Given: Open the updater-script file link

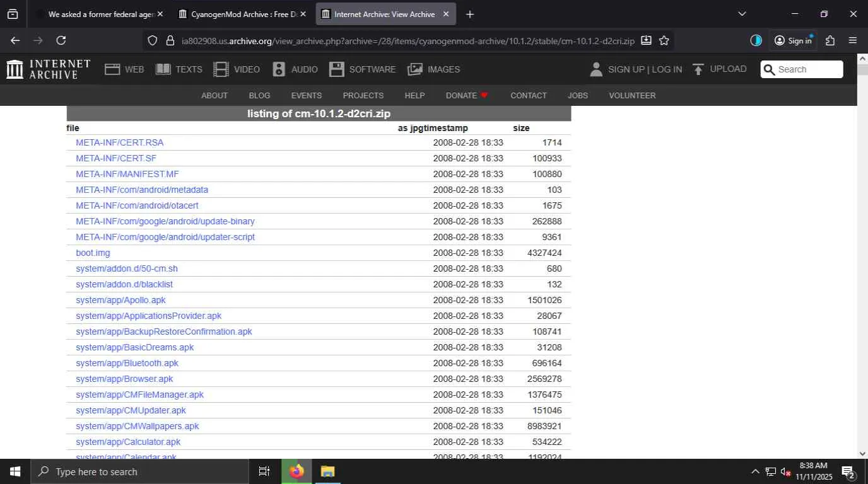Looking at the screenshot, I should pos(165,237).
